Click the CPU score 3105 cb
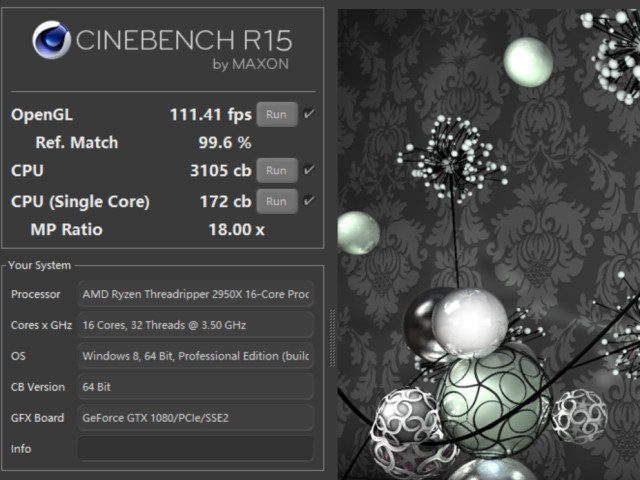Image resolution: width=640 pixels, height=480 pixels. (x=220, y=170)
